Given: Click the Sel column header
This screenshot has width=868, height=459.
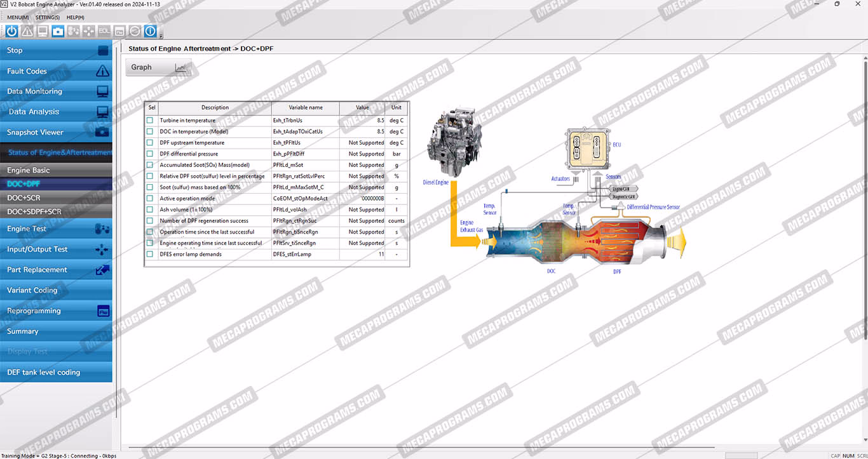Looking at the screenshot, I should [151, 108].
